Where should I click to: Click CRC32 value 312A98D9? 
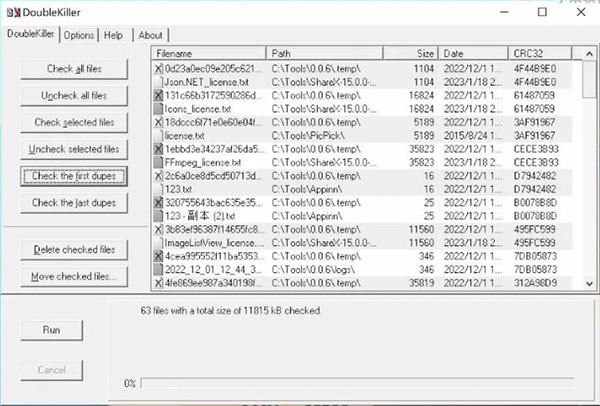point(535,283)
